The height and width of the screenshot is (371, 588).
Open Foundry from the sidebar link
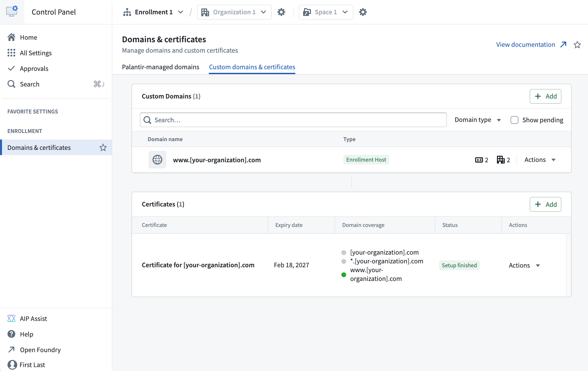40,350
